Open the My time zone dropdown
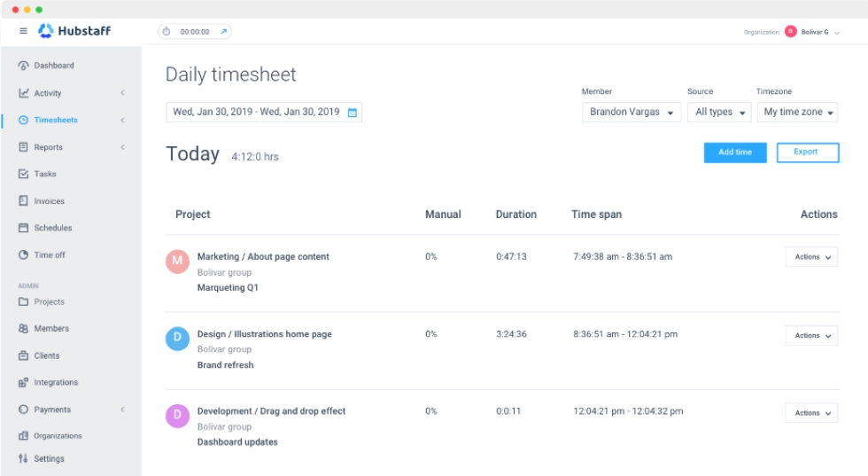 tap(798, 112)
